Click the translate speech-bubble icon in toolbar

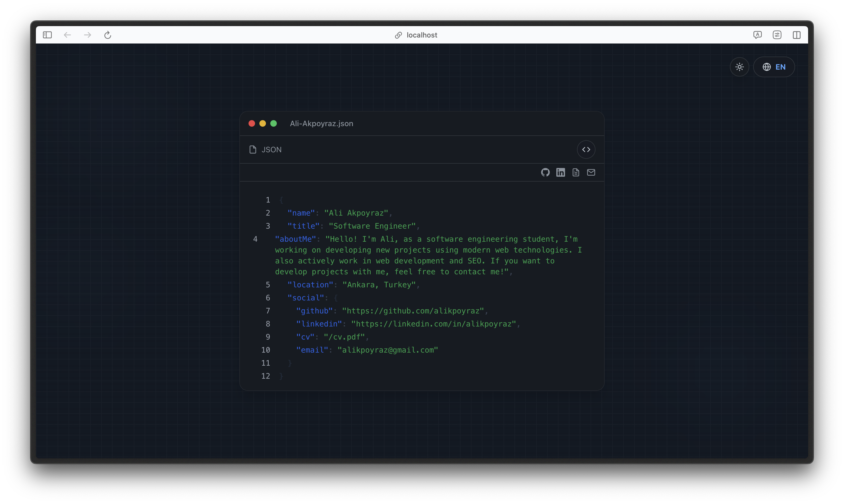click(758, 35)
